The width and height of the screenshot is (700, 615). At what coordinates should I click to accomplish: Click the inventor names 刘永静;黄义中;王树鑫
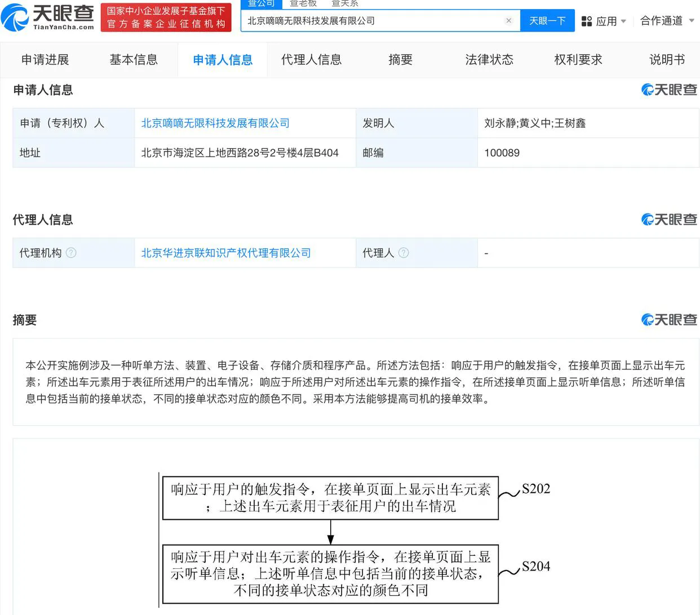point(535,123)
